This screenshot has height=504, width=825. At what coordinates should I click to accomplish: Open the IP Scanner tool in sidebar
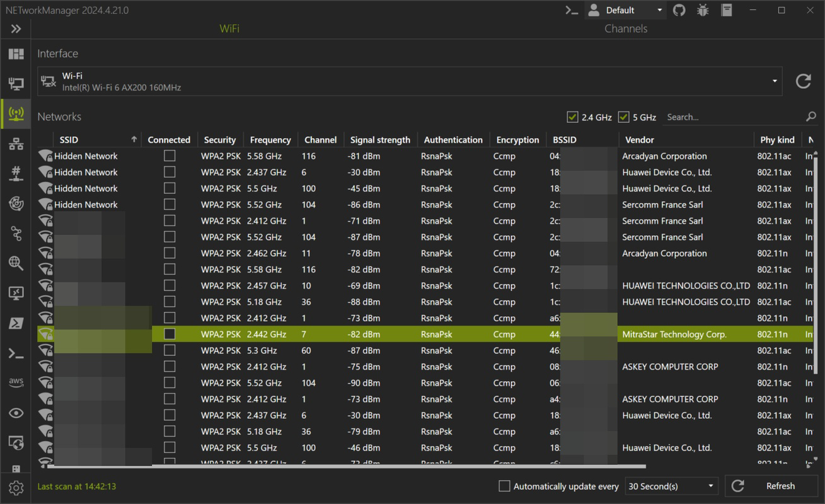tap(16, 144)
